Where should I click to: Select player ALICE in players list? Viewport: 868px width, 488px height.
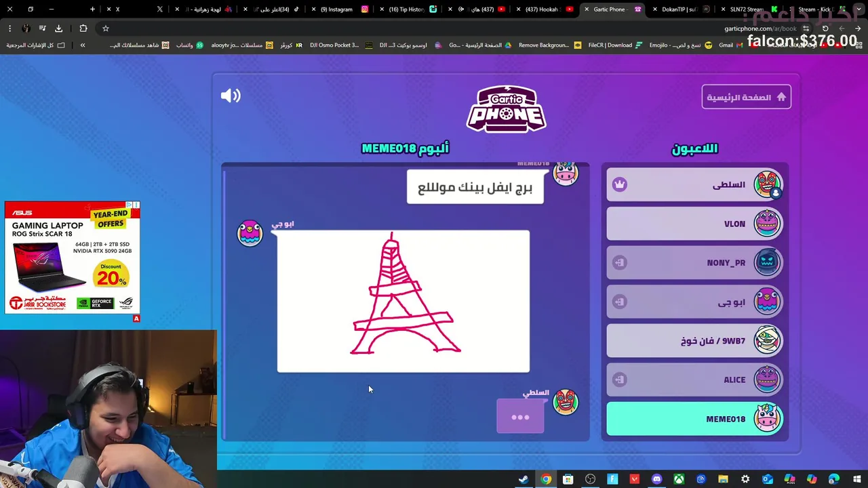pos(694,380)
